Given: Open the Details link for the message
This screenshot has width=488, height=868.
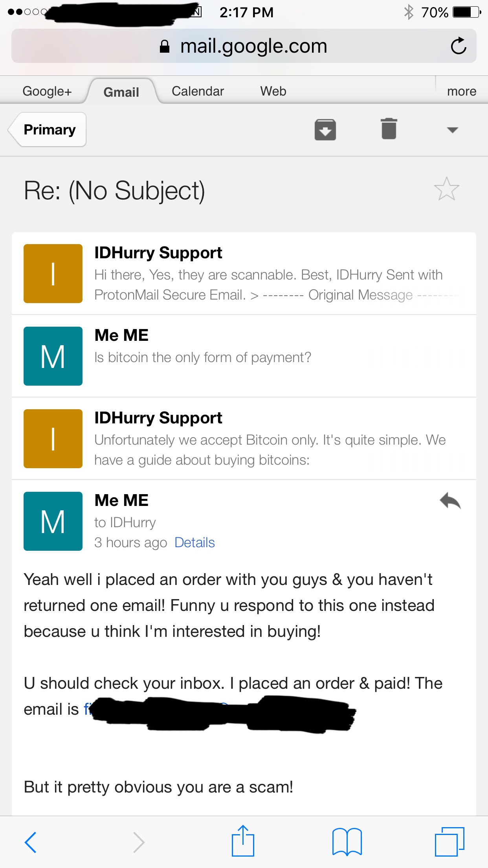Looking at the screenshot, I should click(194, 542).
